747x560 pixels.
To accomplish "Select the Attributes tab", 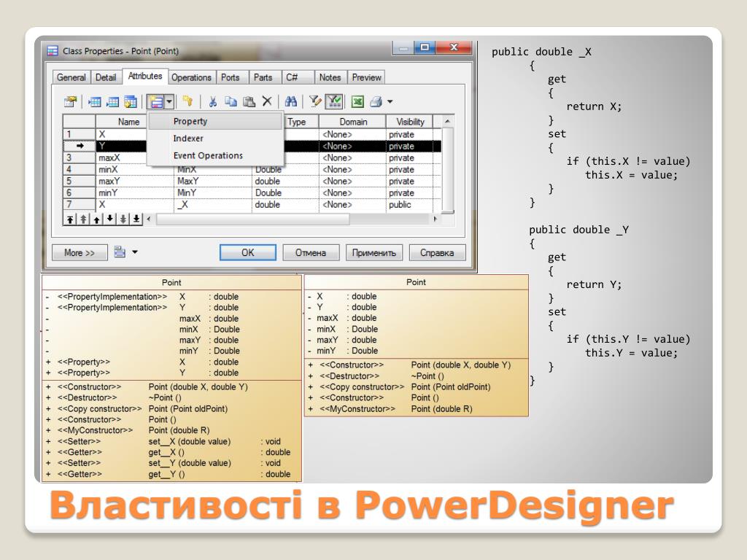I will [145, 76].
